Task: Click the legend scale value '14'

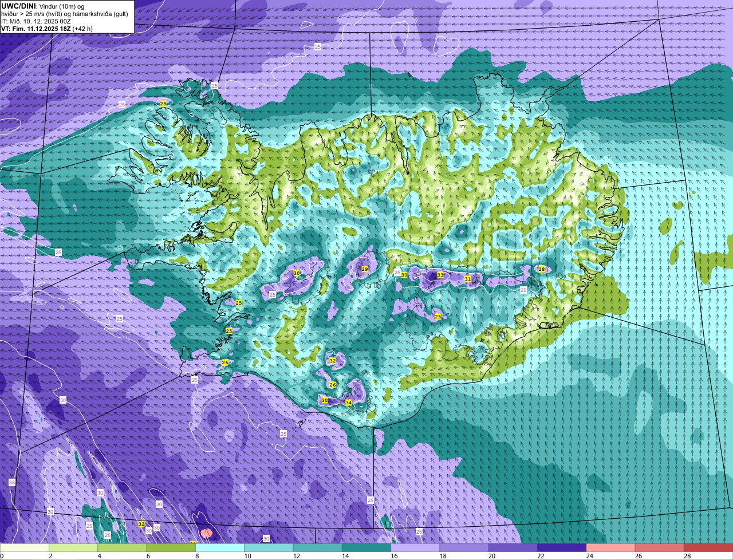Action: (345, 556)
